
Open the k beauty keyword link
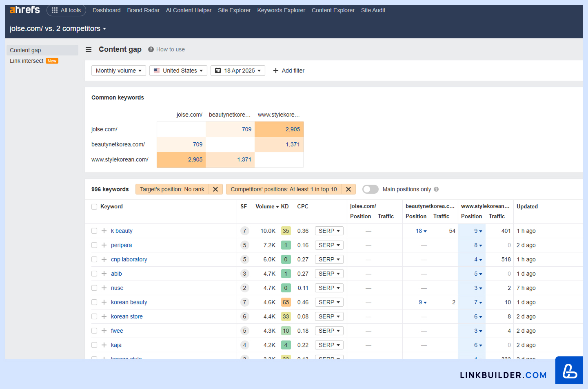point(122,231)
